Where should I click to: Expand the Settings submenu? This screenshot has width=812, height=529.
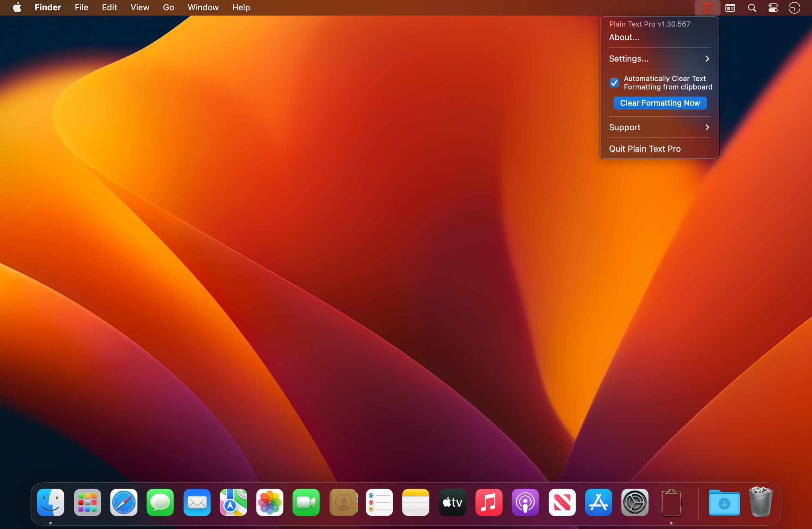(x=659, y=58)
